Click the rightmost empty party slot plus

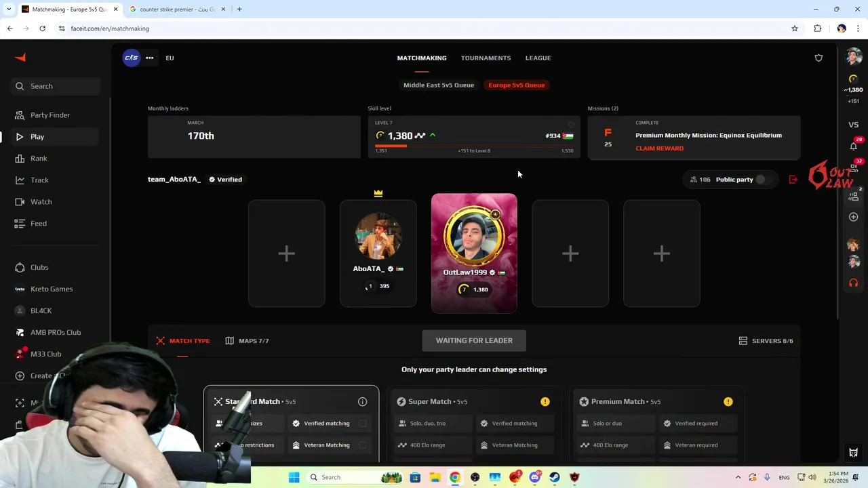662,253
